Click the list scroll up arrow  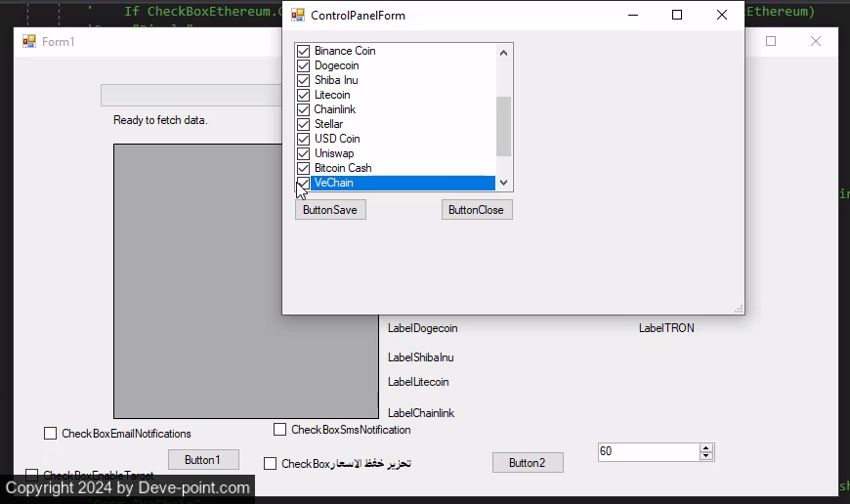(x=503, y=53)
